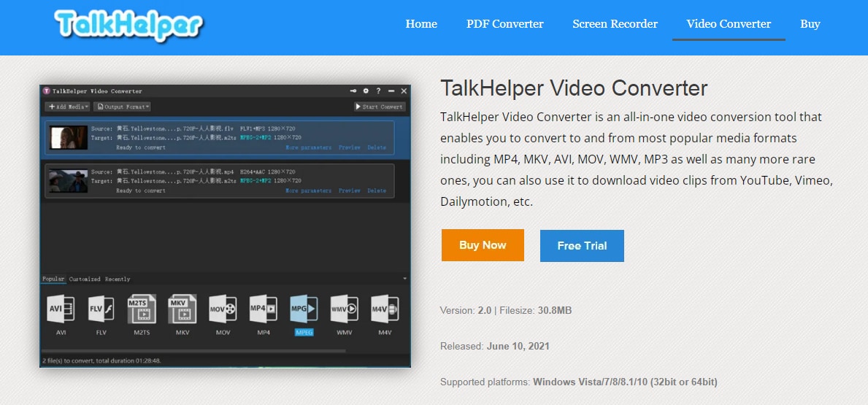Click the Start Convert button
Screen dimensions: 868x405
(x=380, y=107)
